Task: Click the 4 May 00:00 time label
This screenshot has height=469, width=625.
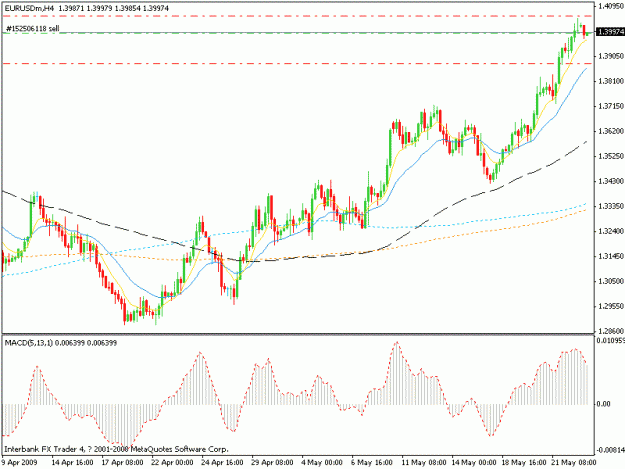Action: [322, 463]
